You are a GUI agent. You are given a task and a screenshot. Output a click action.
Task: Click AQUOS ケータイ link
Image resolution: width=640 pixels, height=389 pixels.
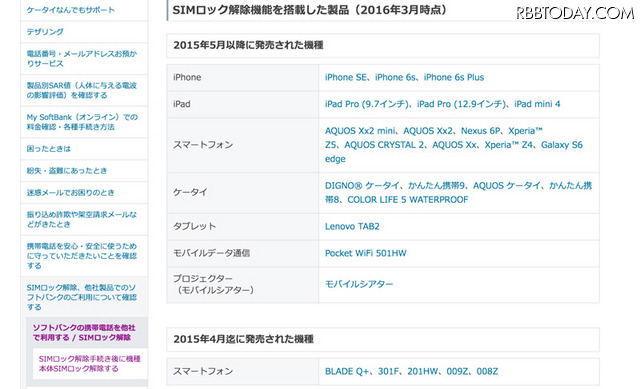(x=507, y=186)
